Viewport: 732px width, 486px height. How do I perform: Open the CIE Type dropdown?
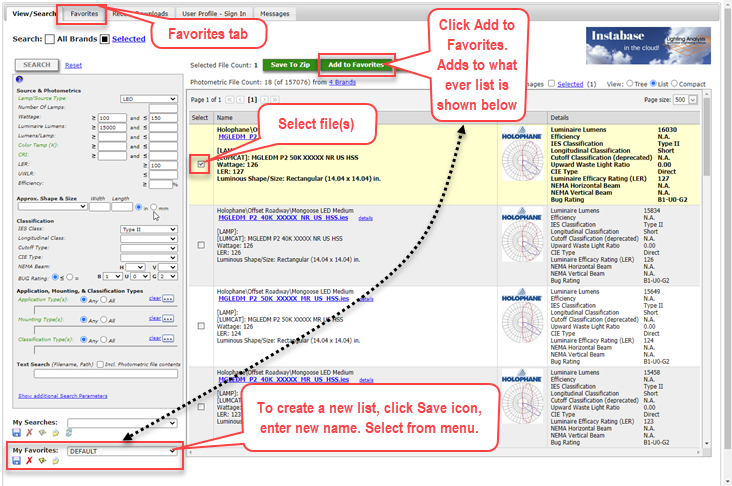point(148,258)
